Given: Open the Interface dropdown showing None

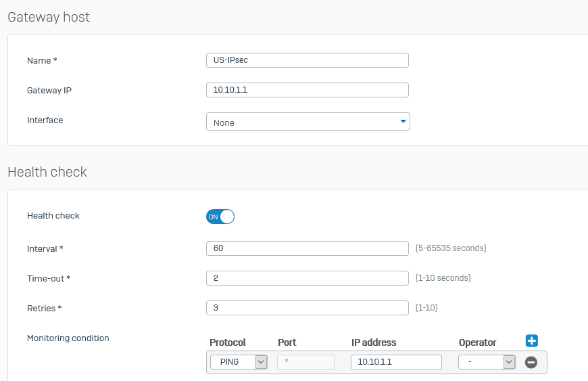Looking at the screenshot, I should pos(308,122).
